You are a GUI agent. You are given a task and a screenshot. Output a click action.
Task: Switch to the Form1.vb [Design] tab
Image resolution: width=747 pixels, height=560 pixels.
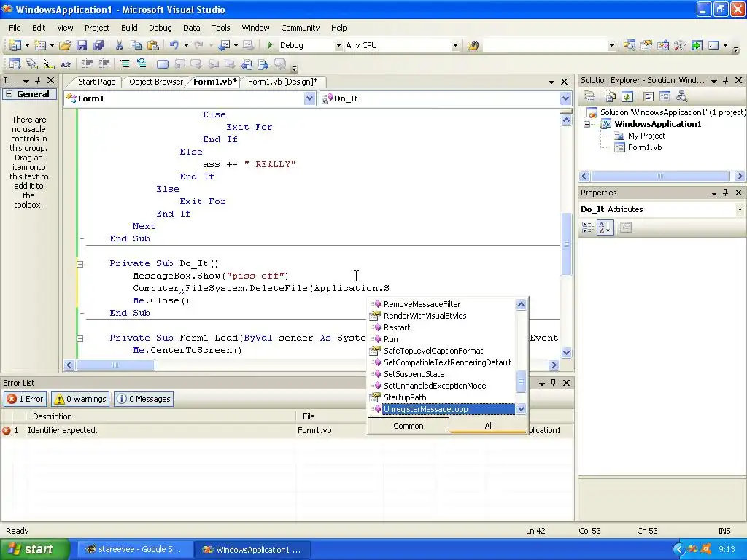[x=282, y=82]
